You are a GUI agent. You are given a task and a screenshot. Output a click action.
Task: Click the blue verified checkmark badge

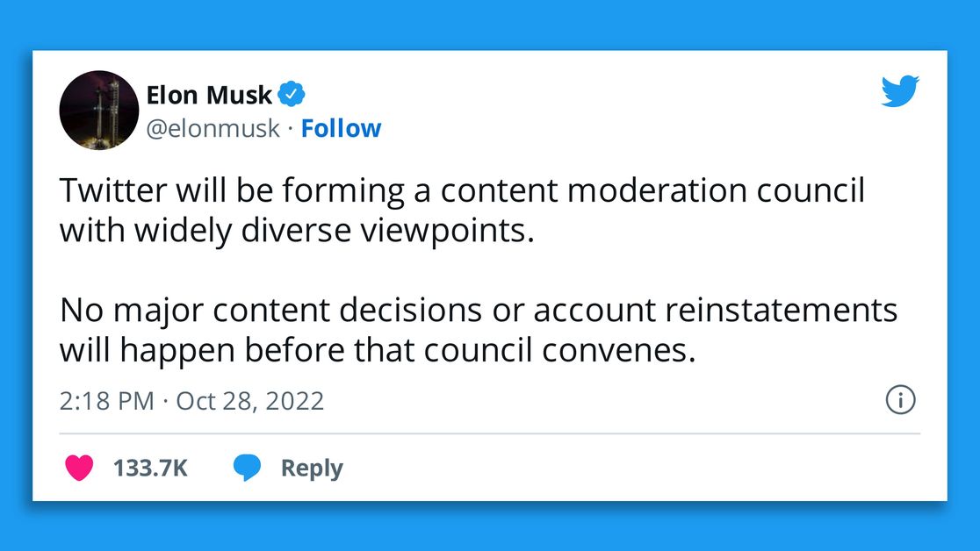click(292, 94)
